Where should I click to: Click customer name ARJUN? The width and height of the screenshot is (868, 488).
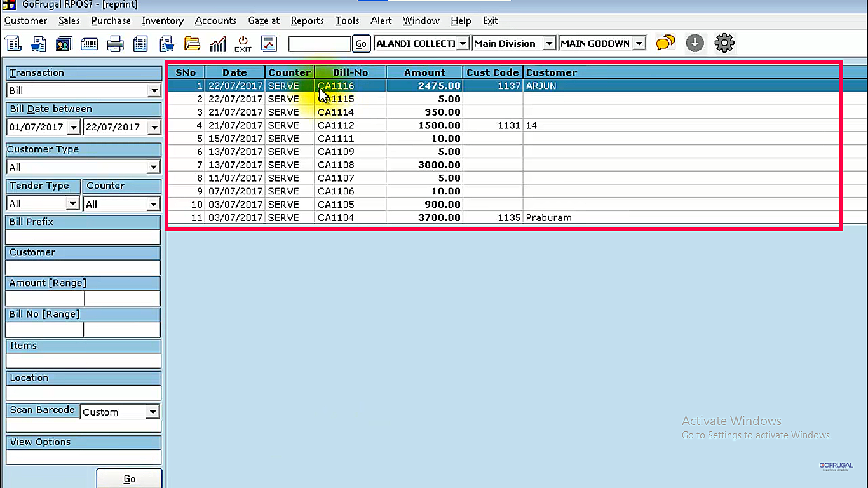(541, 86)
